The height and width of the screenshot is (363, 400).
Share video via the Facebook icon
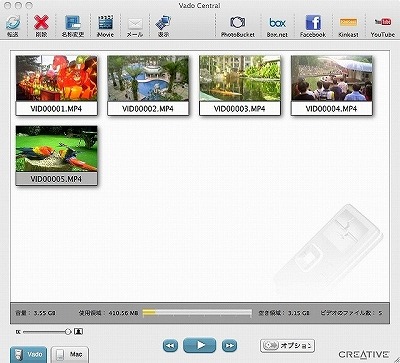pyautogui.click(x=313, y=23)
